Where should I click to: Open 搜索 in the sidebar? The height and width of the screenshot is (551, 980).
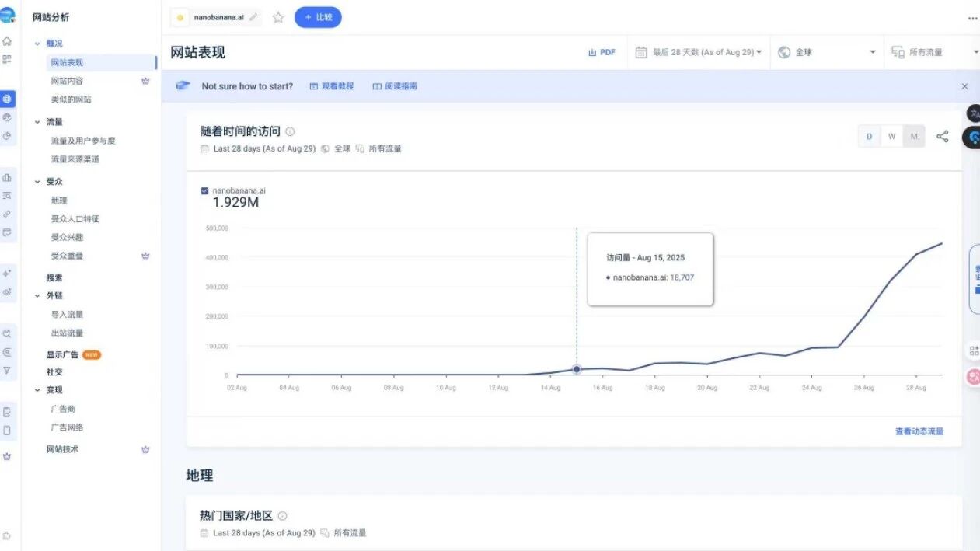pyautogui.click(x=54, y=277)
